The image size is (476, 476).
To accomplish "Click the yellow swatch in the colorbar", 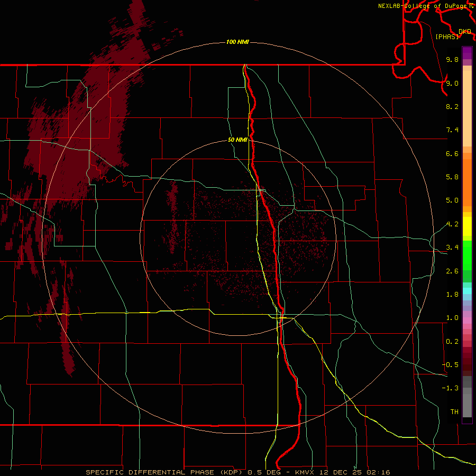I will coord(467,226).
